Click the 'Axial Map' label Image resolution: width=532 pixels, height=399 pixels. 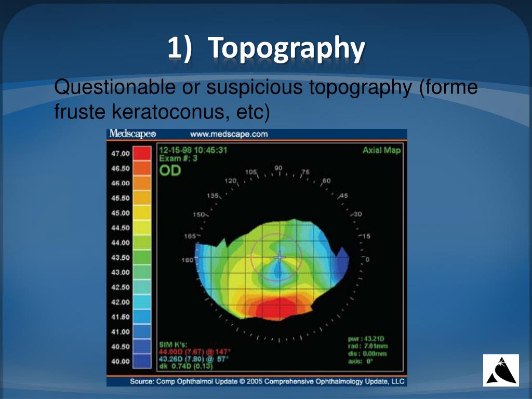coord(382,150)
